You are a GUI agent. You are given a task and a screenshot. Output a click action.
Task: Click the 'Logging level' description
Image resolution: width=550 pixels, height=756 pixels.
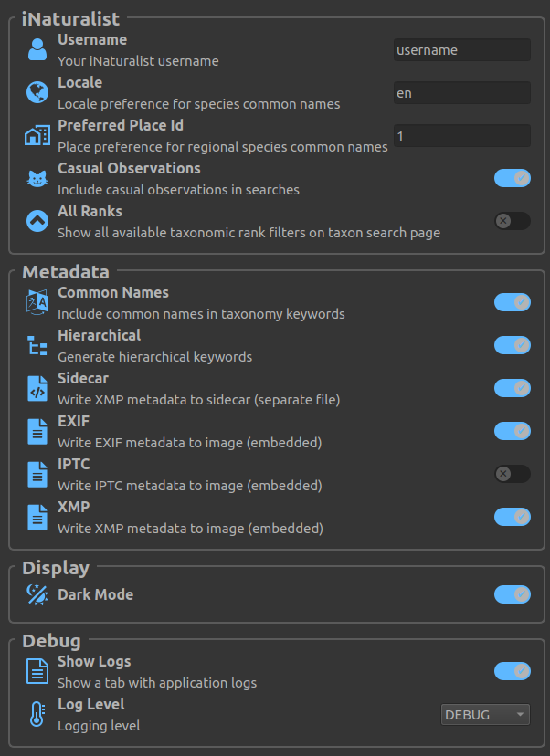(x=99, y=726)
